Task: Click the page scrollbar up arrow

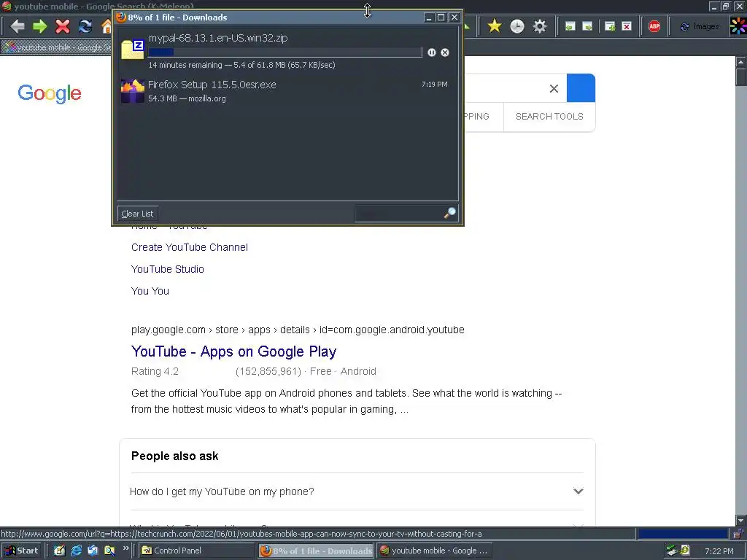Action: 741,62
